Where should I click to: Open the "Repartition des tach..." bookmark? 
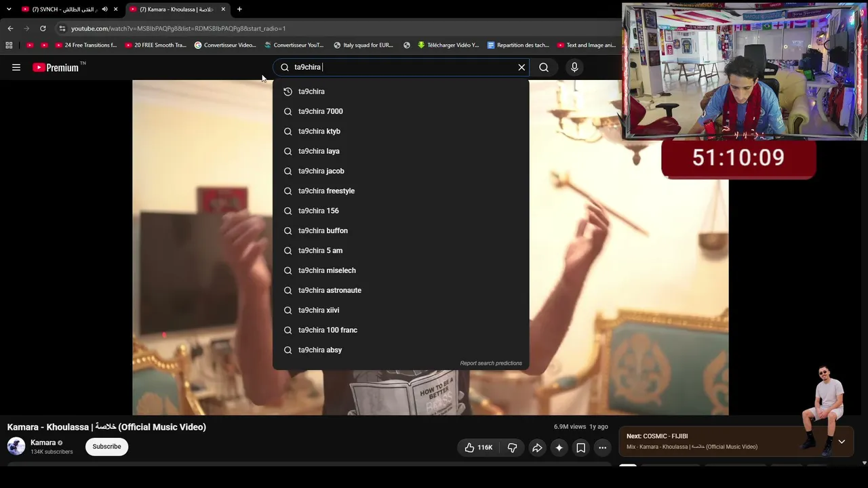518,45
